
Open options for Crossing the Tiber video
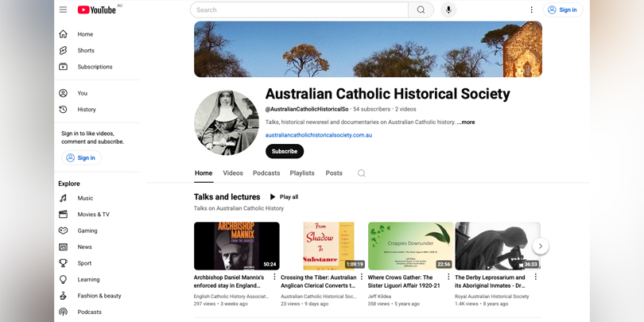[x=362, y=277]
